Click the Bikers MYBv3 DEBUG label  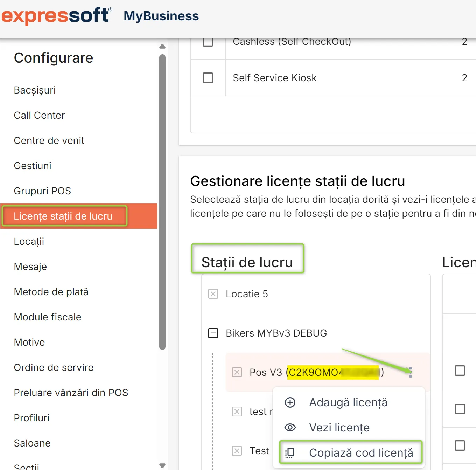[x=276, y=333]
